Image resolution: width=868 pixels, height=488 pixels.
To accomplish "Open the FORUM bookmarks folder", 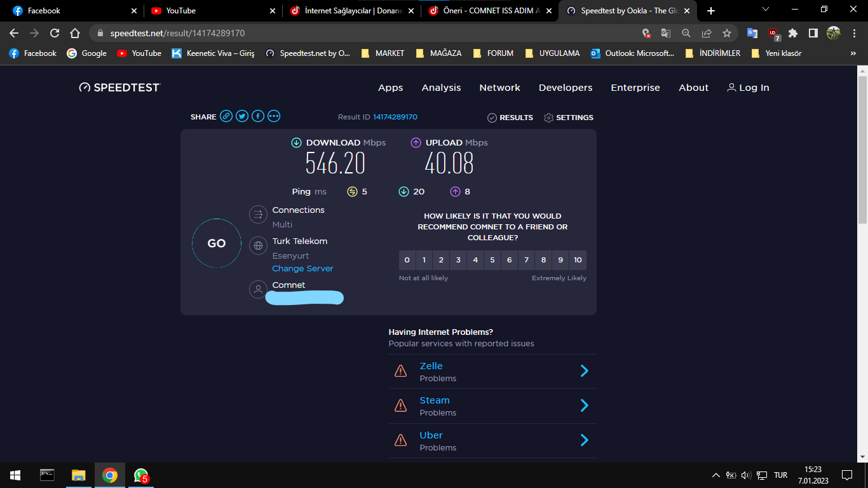I will click(494, 53).
